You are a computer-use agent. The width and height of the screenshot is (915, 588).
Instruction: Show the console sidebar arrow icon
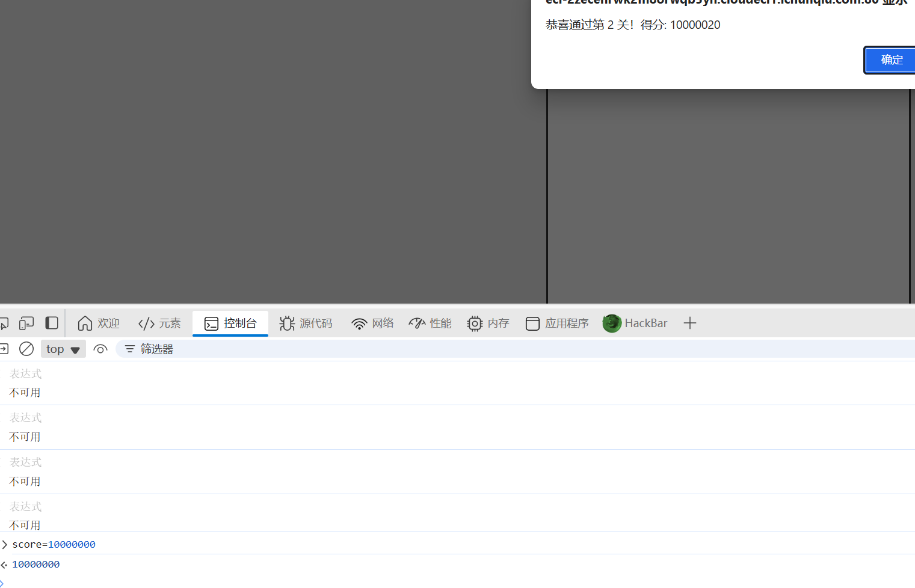pos(4,349)
